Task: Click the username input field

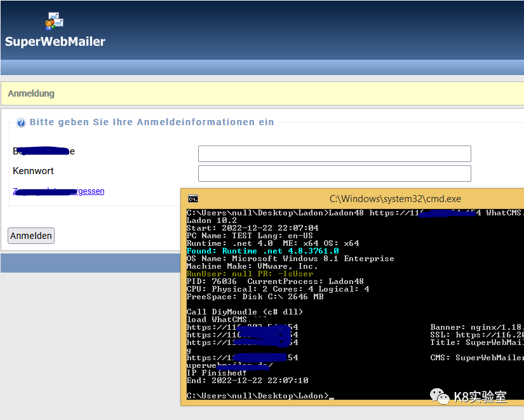Action: pos(335,154)
